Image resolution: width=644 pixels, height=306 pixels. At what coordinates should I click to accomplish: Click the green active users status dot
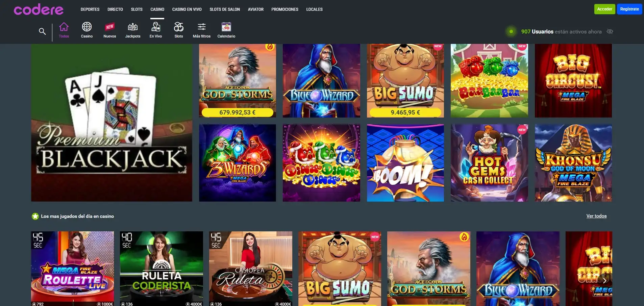[511, 31]
